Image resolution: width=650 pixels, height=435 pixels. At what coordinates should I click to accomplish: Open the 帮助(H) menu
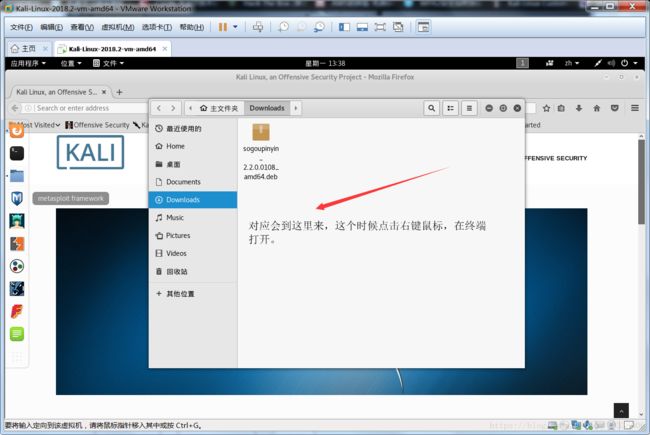click(x=192, y=27)
